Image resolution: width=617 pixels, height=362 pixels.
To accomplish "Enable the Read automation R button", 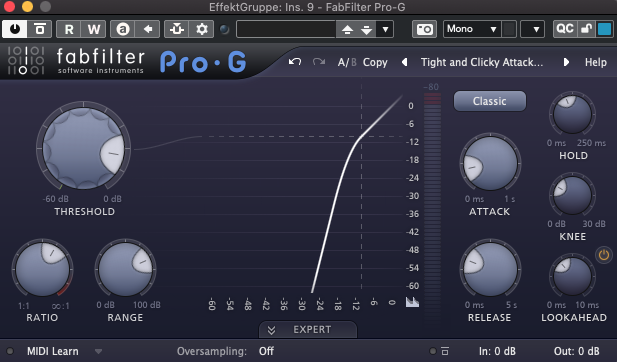I will (x=69, y=29).
